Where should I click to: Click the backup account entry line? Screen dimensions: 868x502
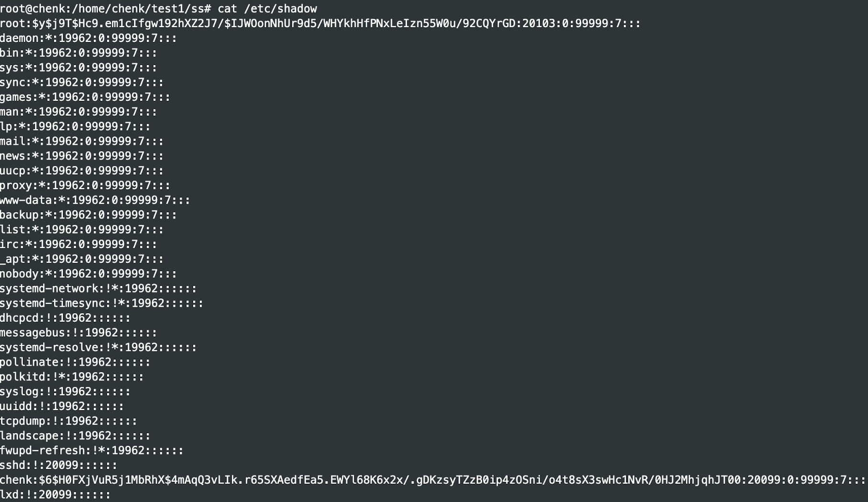[88, 215]
